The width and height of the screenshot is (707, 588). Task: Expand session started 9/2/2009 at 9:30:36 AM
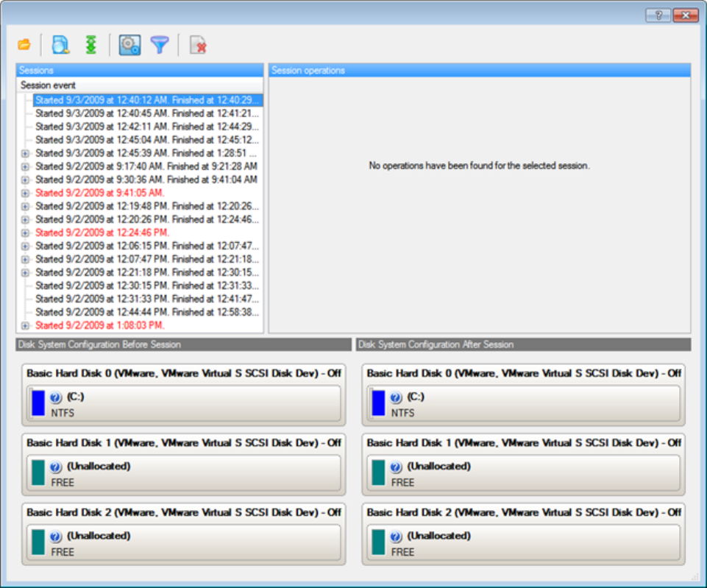[x=25, y=180]
